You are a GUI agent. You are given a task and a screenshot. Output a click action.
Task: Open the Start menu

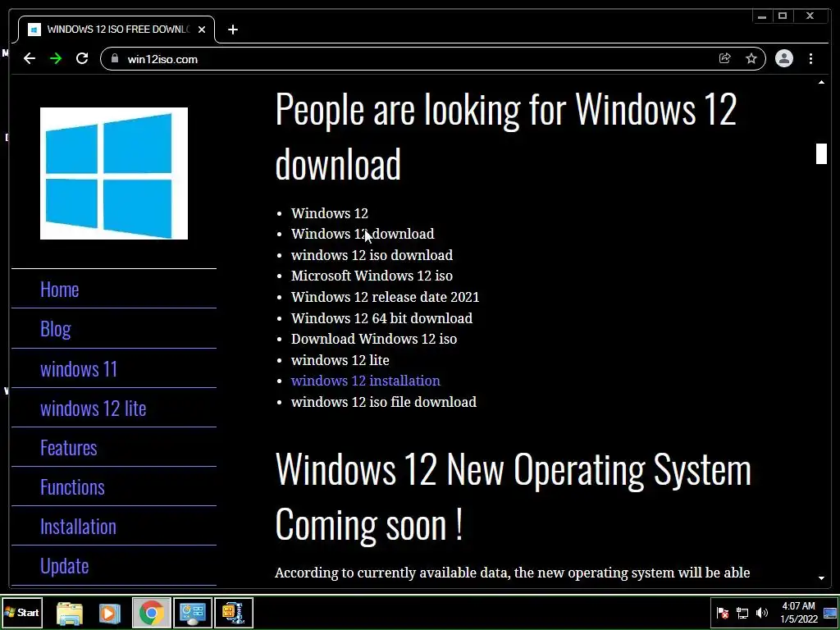tap(21, 612)
